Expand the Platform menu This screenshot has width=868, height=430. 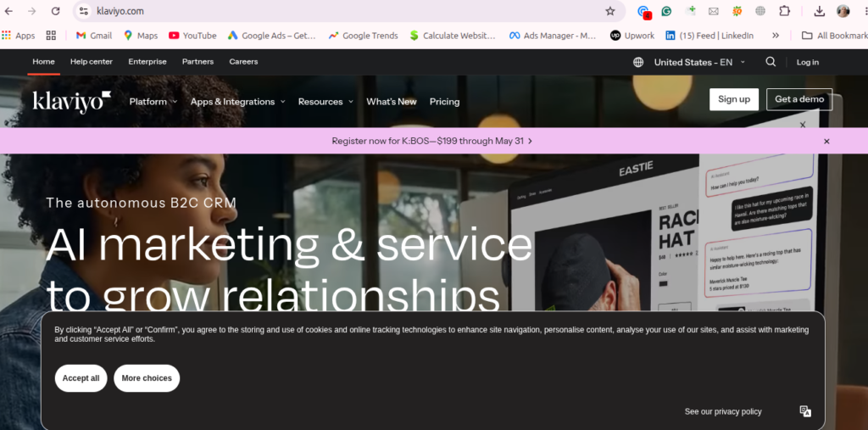pyautogui.click(x=153, y=102)
